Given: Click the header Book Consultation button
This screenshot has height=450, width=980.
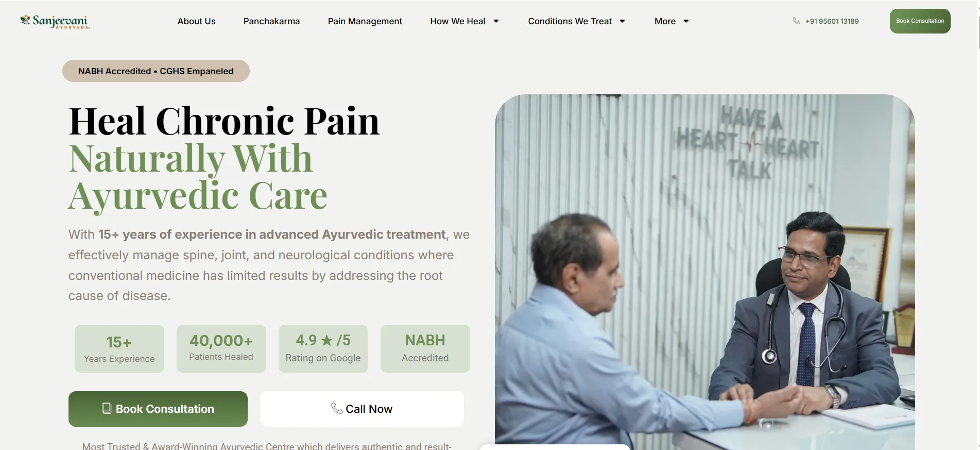Looking at the screenshot, I should [x=920, y=21].
